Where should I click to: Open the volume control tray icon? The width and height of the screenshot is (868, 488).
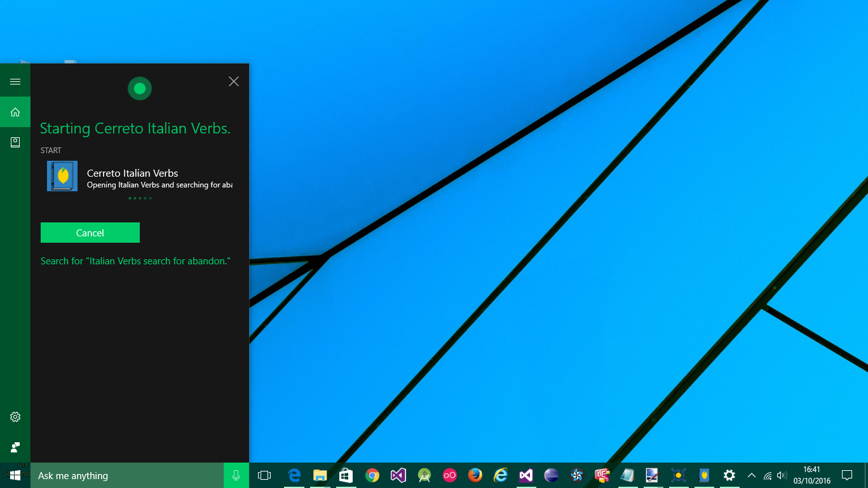coord(782,475)
